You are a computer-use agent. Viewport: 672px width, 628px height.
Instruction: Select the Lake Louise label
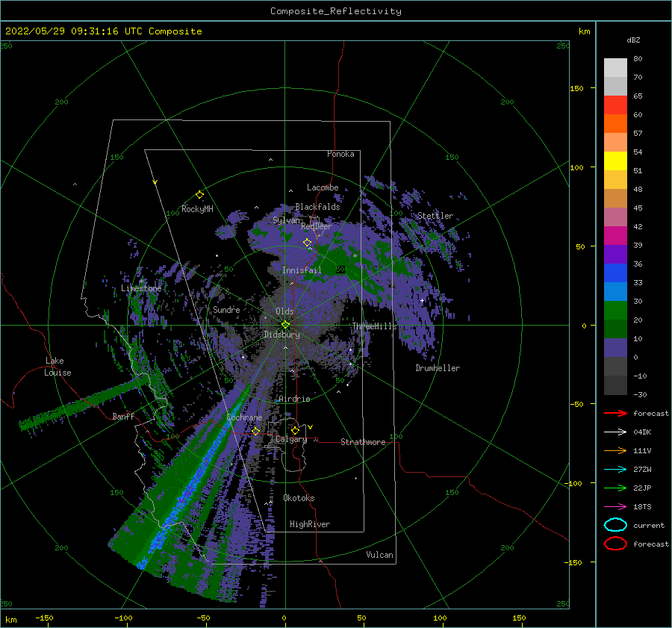pos(57,367)
